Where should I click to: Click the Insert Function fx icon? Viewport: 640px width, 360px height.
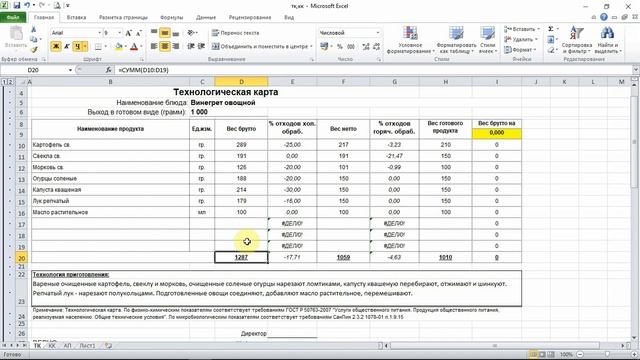tap(109, 70)
